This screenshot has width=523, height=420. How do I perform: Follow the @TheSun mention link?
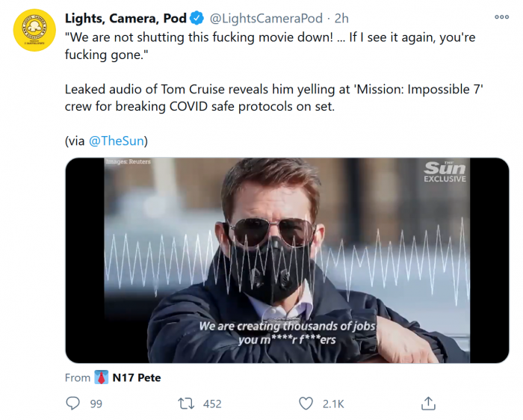118,140
